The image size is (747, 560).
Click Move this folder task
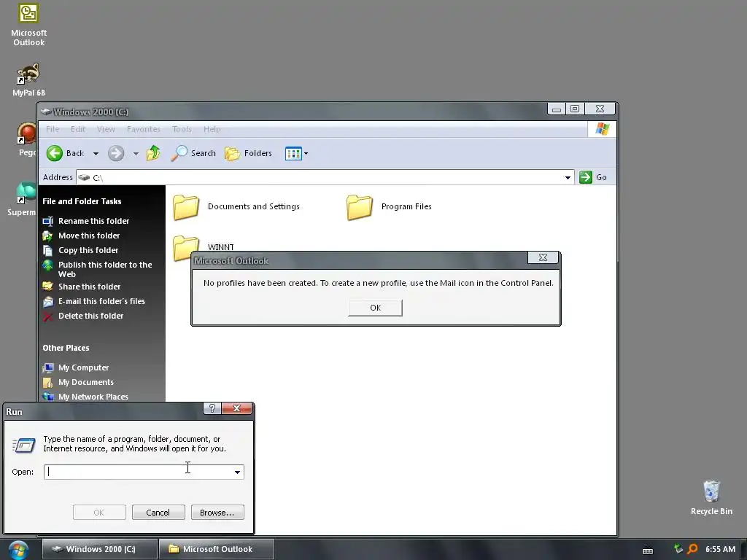point(88,236)
